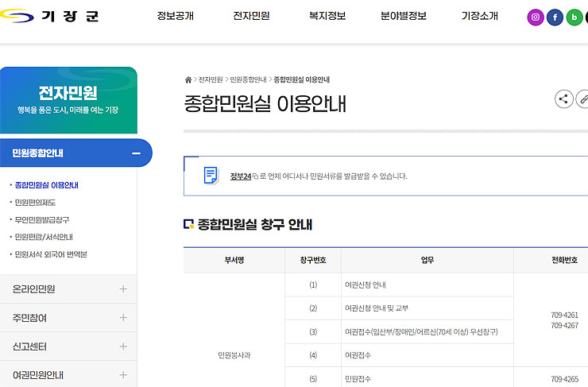This screenshot has width=588, height=387.
Task: Click the 주민참여 sidebar label
Action: [29, 318]
